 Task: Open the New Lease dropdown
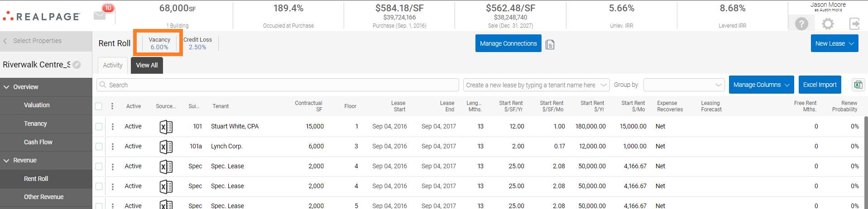834,43
